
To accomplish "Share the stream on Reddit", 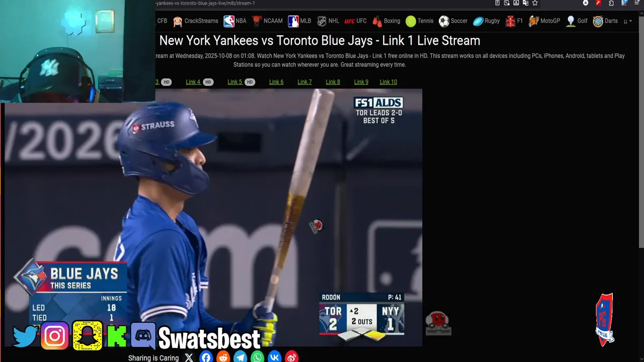I will [x=223, y=357].
